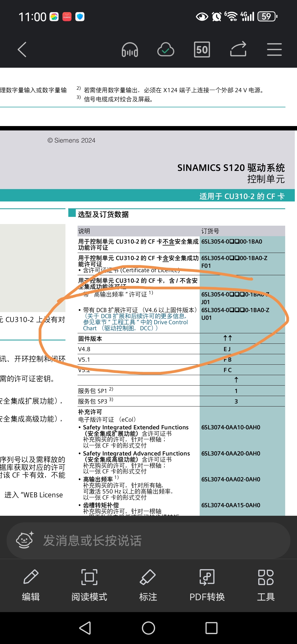Viewport: 297px width, 644px height.
Task: Tap the blue shield notification icon
Action: (80, 17)
